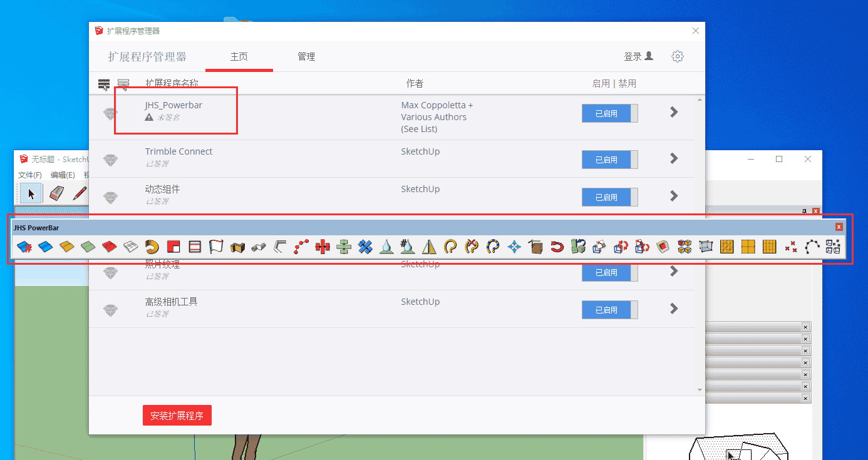Click the red square with white corner icon
Image resolution: width=868 pixels, height=460 pixels.
(x=173, y=247)
